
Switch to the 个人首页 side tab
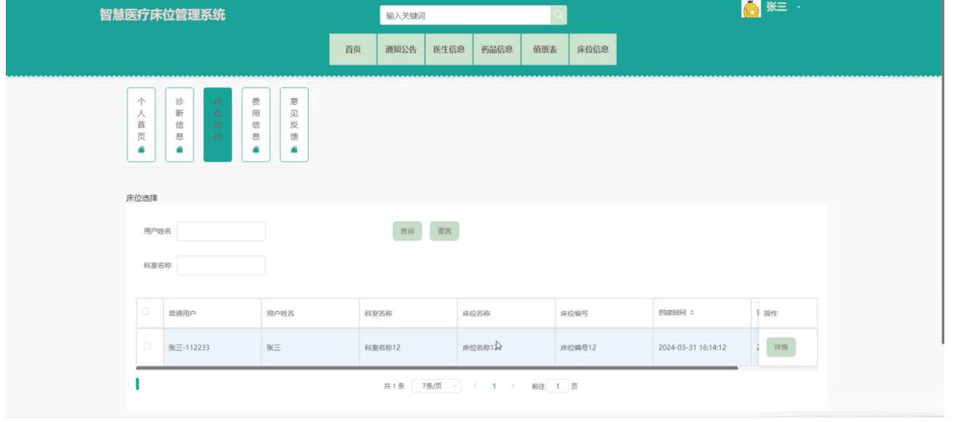[x=141, y=124]
